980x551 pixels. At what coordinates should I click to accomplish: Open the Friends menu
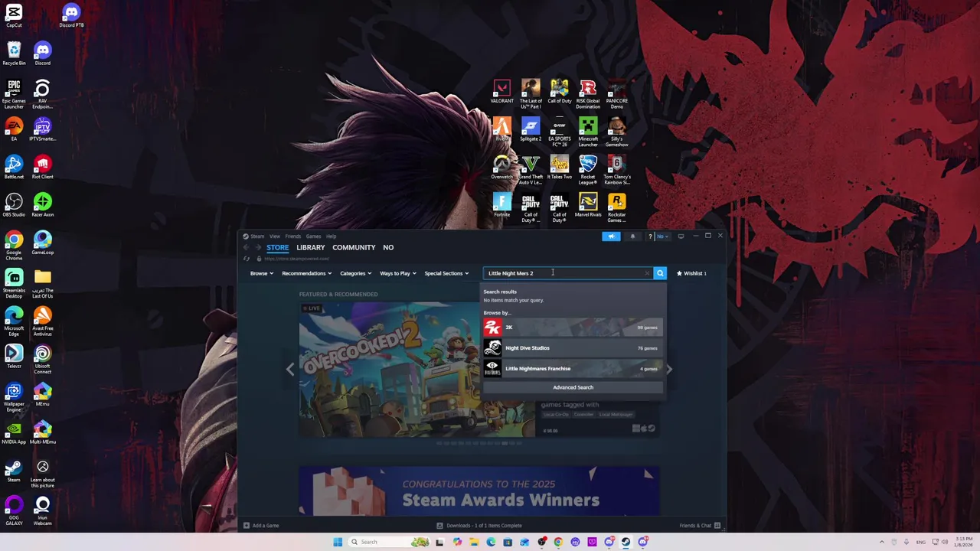293,236
